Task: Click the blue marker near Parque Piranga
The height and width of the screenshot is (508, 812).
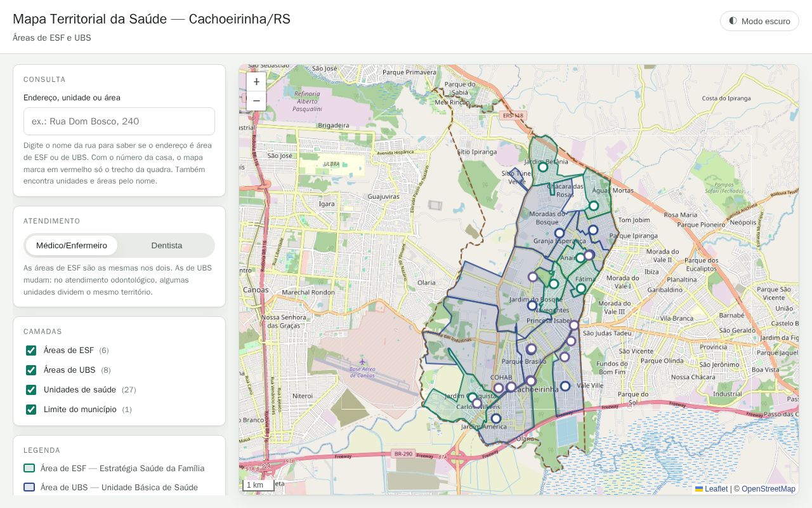Action: click(x=593, y=230)
